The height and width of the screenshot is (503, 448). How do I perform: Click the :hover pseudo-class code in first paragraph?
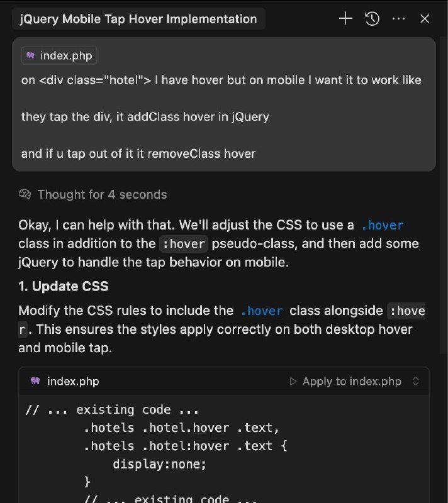(x=182, y=244)
